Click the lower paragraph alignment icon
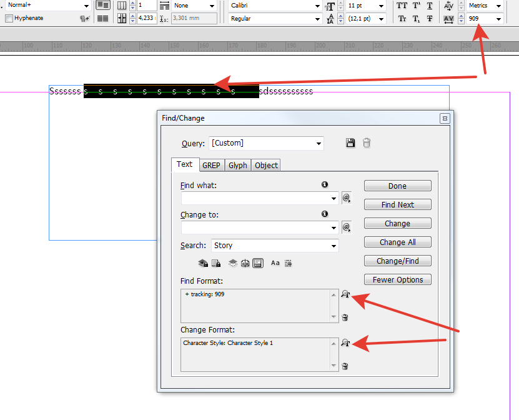Screen dimensions: 519x420 (x=103, y=19)
